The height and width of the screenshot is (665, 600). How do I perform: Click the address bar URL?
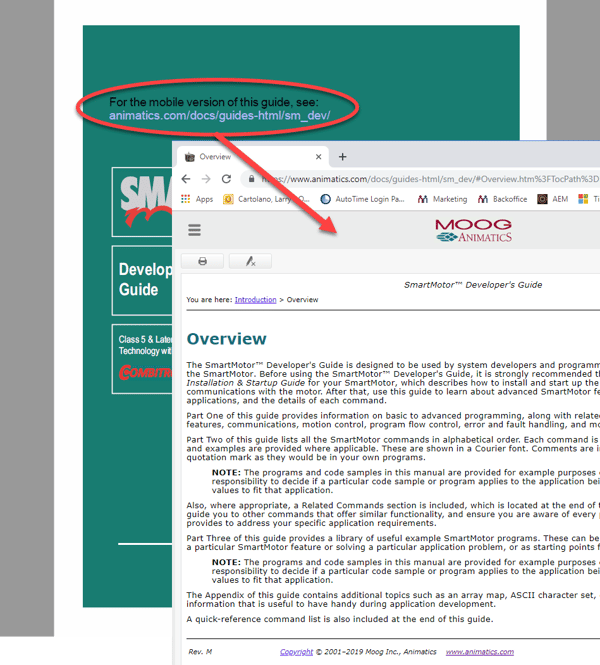tap(430, 179)
